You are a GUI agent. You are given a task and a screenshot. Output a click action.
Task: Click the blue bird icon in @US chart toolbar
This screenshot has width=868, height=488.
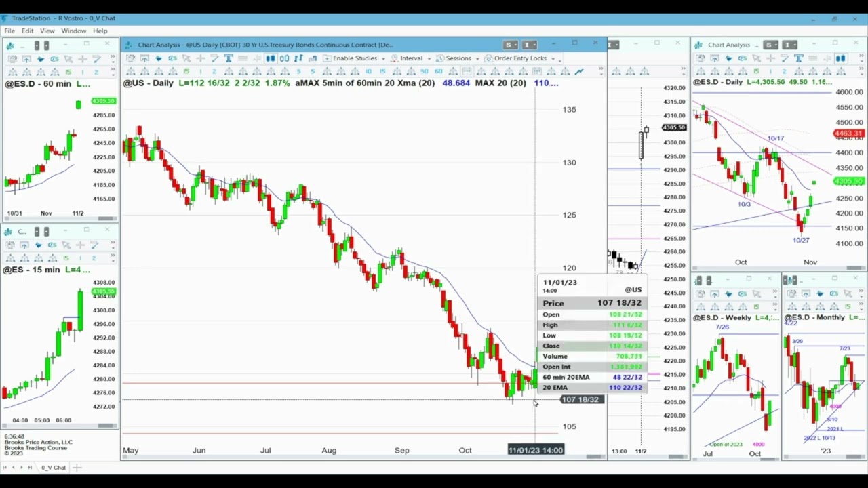(x=159, y=58)
